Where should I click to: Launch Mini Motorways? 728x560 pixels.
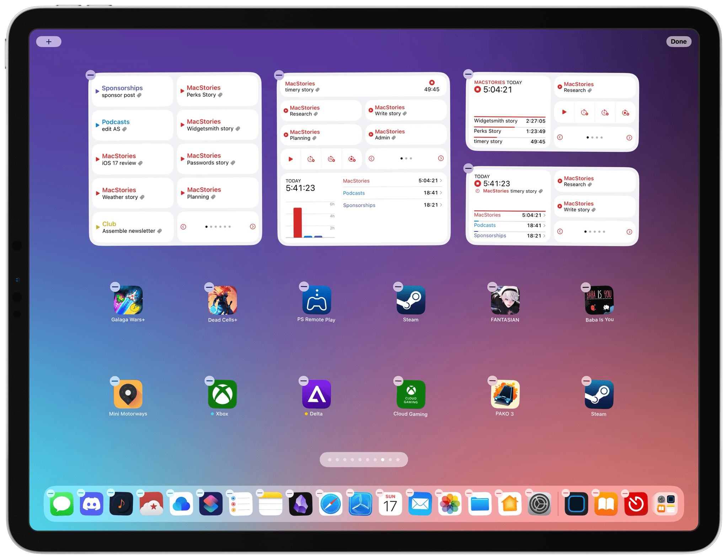(x=128, y=394)
